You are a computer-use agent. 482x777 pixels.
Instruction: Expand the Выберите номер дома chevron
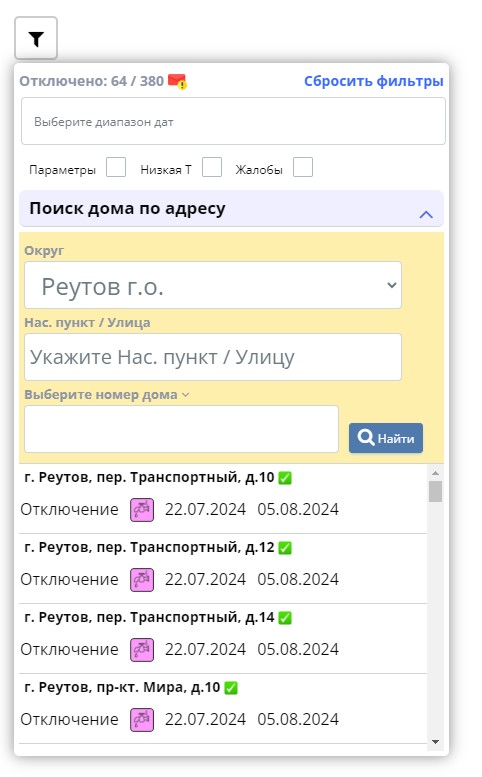click(186, 395)
